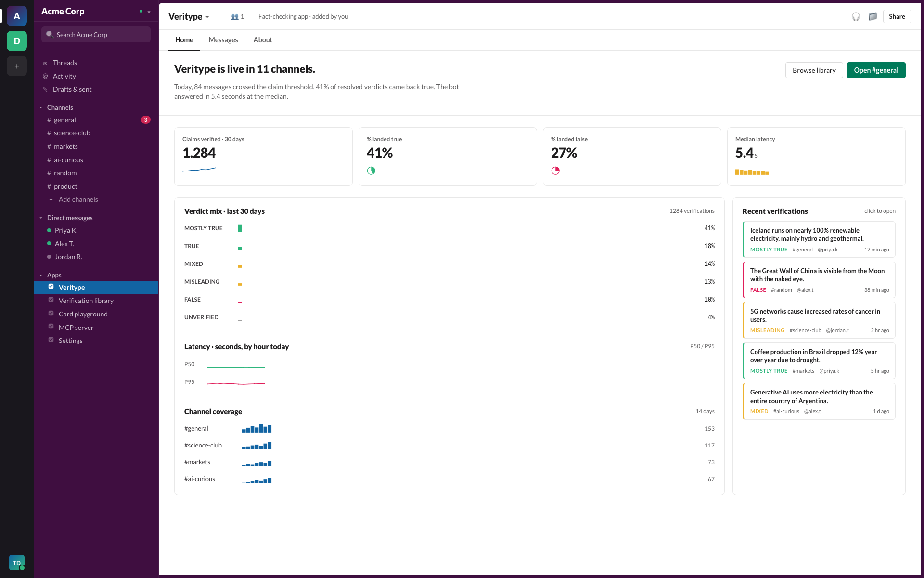The width and height of the screenshot is (924, 578).
Task: Collapse the Apps section
Action: click(x=41, y=275)
